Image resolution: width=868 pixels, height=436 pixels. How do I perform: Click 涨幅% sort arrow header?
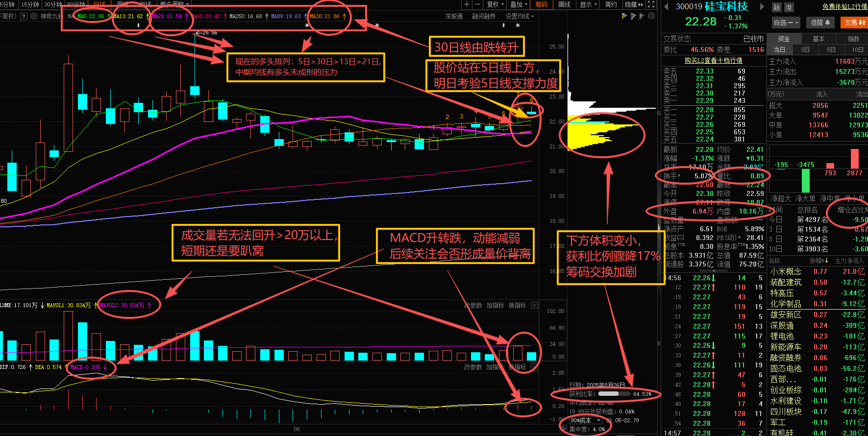pos(818,261)
